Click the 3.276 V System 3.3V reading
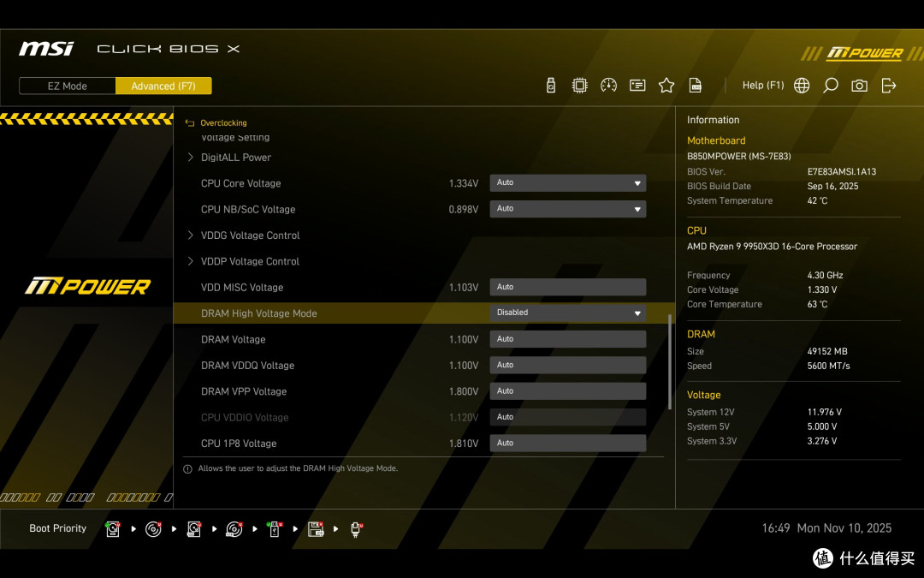Screen dimensions: 924x578 (822, 441)
